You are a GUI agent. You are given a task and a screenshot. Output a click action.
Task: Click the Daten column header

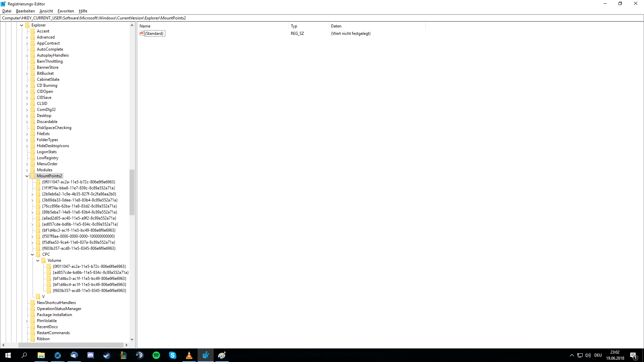coord(336,26)
